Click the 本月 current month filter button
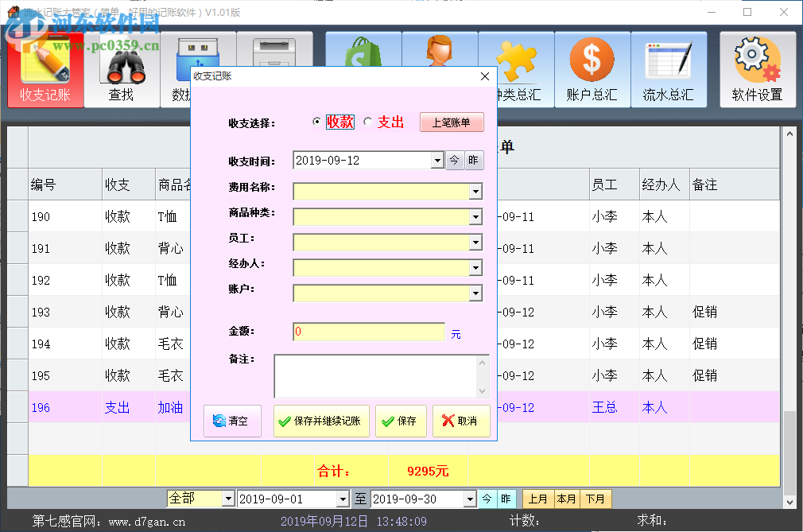803x532 pixels. pos(566,498)
